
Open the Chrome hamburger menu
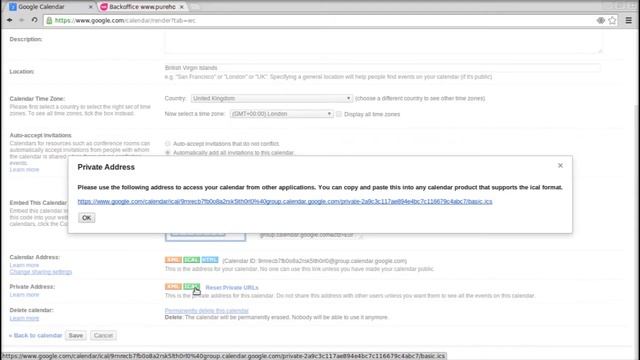click(x=629, y=20)
